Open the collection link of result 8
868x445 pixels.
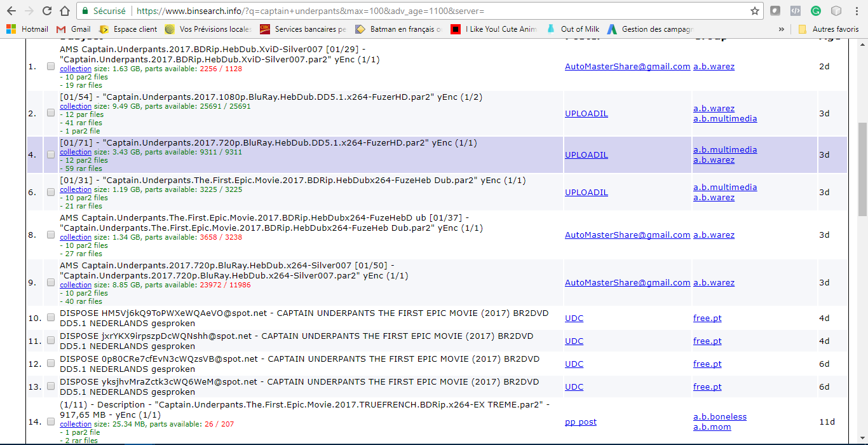tap(76, 237)
